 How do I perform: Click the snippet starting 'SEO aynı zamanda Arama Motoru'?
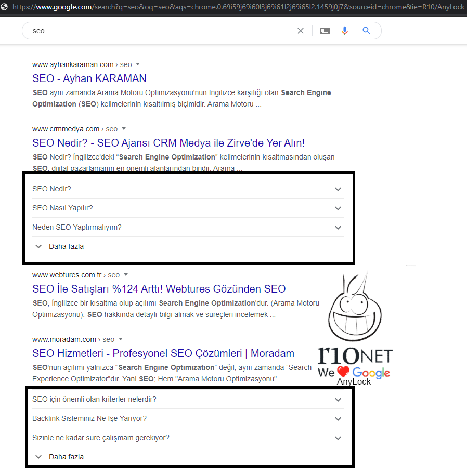(181, 98)
